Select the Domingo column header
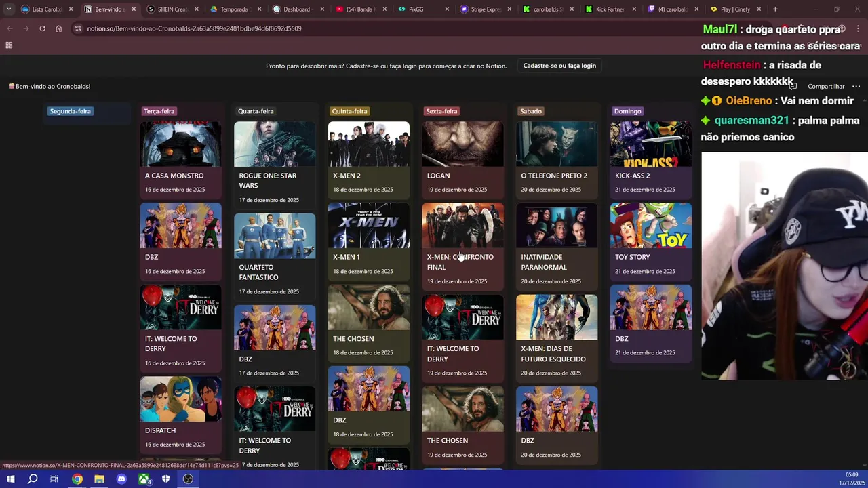The image size is (868, 488). (x=627, y=111)
